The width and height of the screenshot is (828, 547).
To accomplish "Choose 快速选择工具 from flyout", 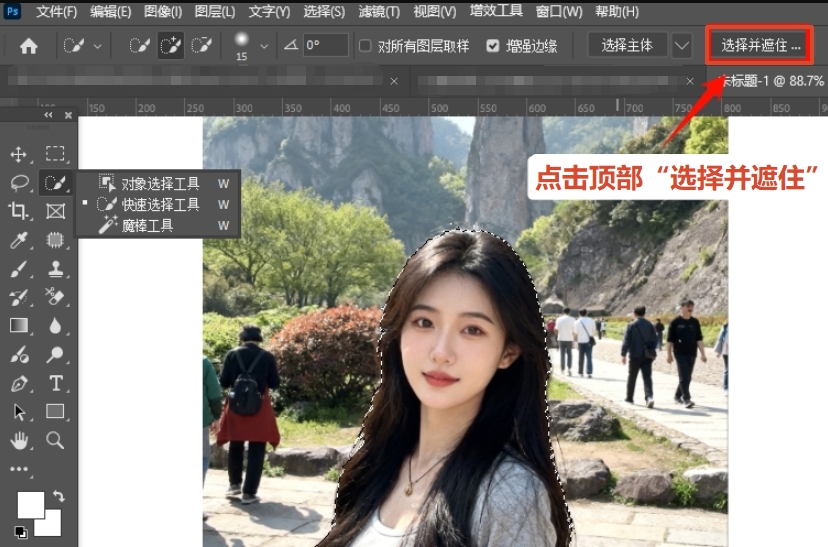I will coord(158,204).
